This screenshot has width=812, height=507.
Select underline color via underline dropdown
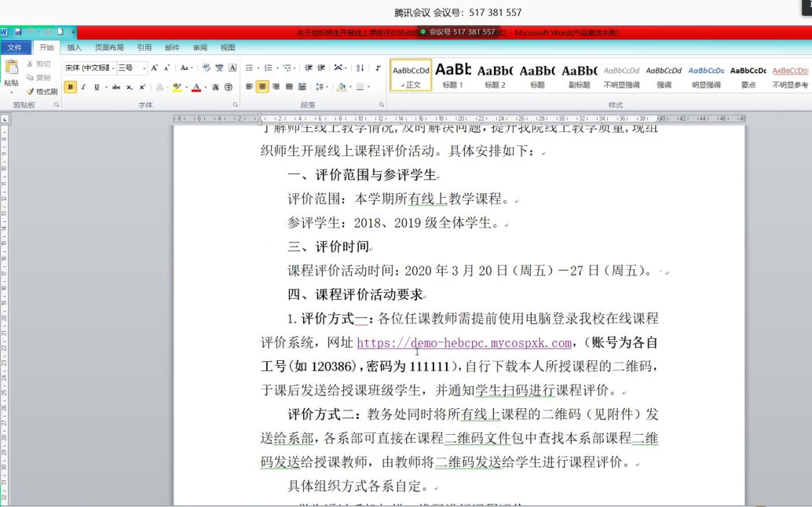coord(106,86)
